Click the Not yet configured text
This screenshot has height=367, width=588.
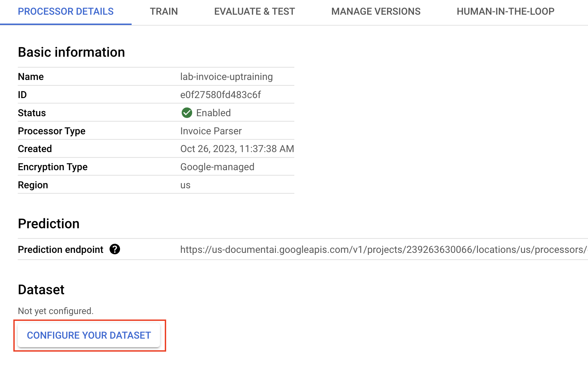[x=55, y=311]
